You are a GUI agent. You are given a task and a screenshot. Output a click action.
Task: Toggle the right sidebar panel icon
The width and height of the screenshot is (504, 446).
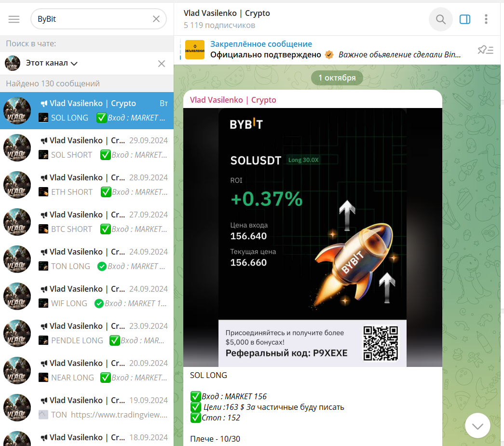pos(465,19)
